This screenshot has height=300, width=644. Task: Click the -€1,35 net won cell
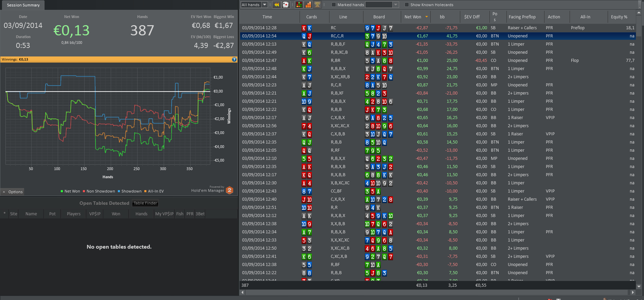coord(422,44)
